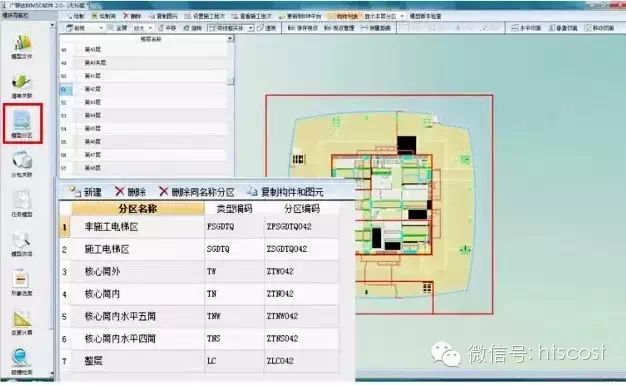Image resolution: width=626 pixels, height=385 pixels.
Task: Select the 绘制 tool in top toolbar
Action: (76, 16)
